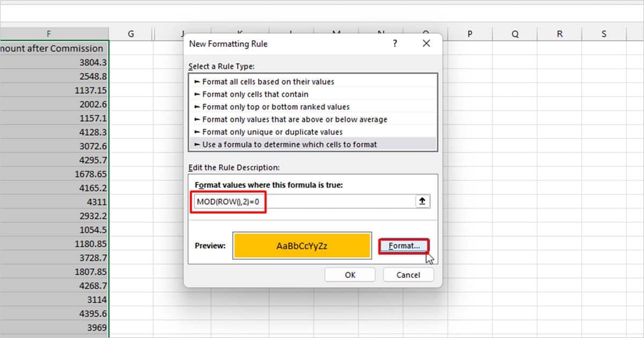644x338 pixels.
Task: Collapse dialog with the range selector icon
Action: pyautogui.click(x=422, y=201)
